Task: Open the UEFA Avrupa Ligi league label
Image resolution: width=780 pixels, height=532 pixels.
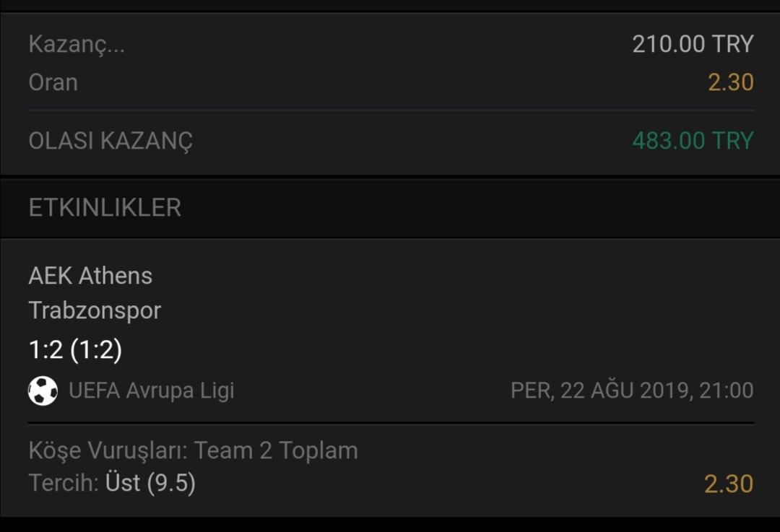Action: coord(151,391)
